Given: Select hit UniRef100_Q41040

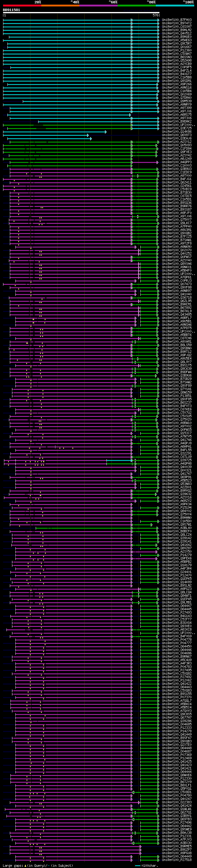Looking at the screenshot, I should [177, 294].
